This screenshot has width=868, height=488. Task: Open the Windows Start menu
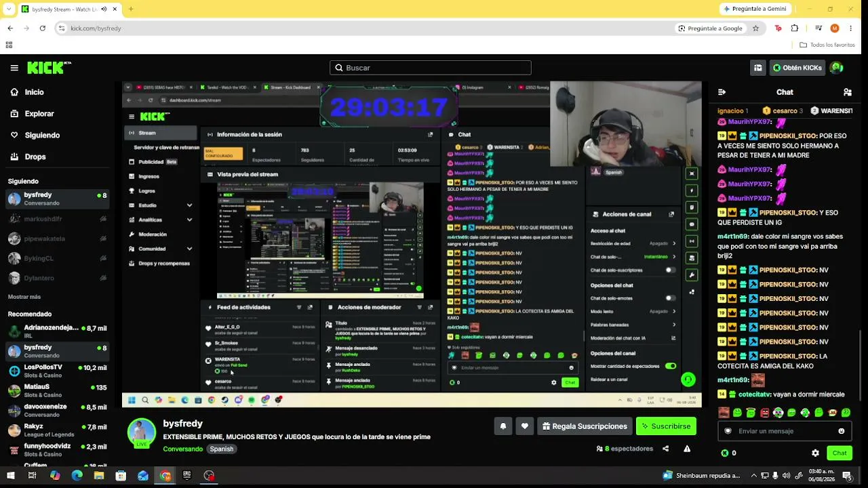pos(9,476)
